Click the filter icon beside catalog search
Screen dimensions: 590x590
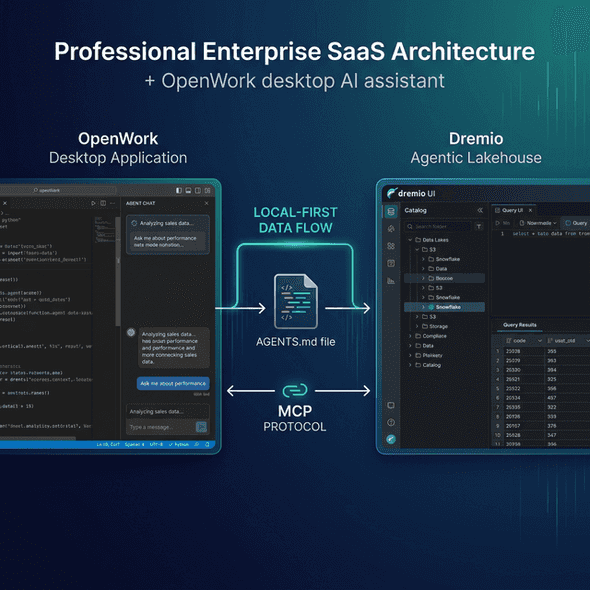[479, 227]
